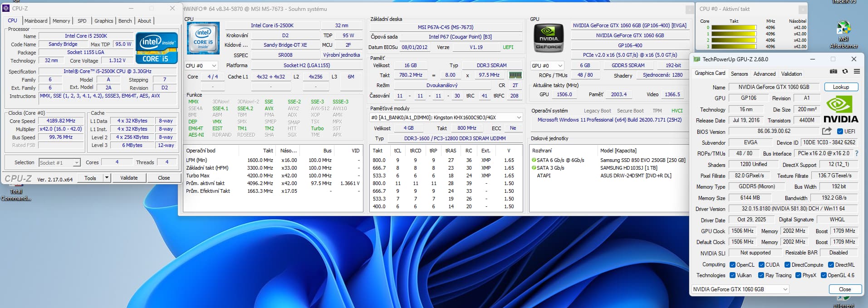Screen dimensions: 868x308
Task: Expand the NVIDIA GeForce GTX 1060 6GB dropdown
Action: click(785, 289)
